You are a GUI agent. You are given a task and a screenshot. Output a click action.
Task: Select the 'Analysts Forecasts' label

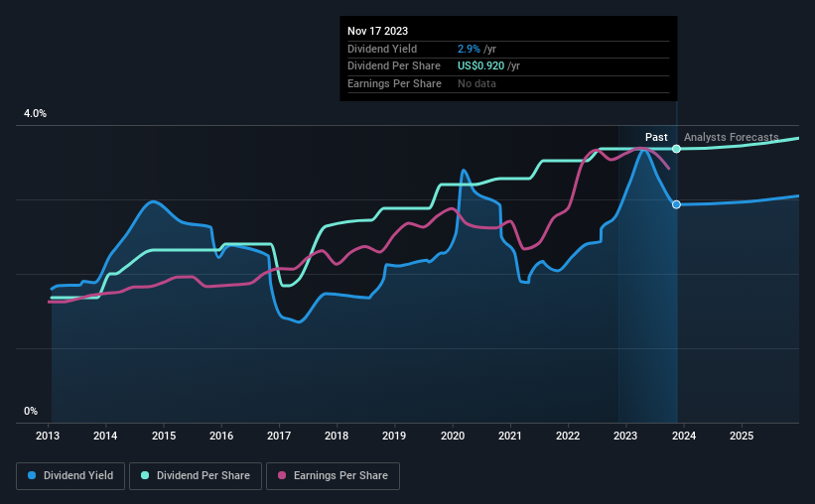(731, 137)
